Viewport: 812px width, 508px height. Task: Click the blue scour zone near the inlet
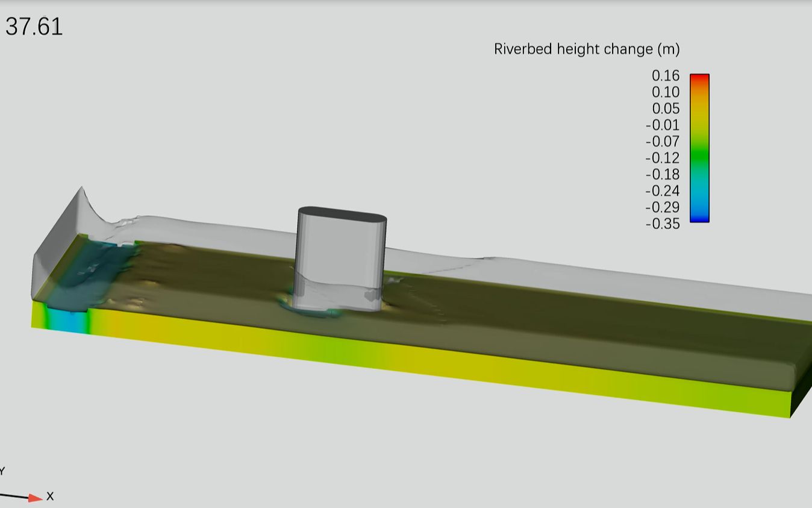tap(90, 274)
